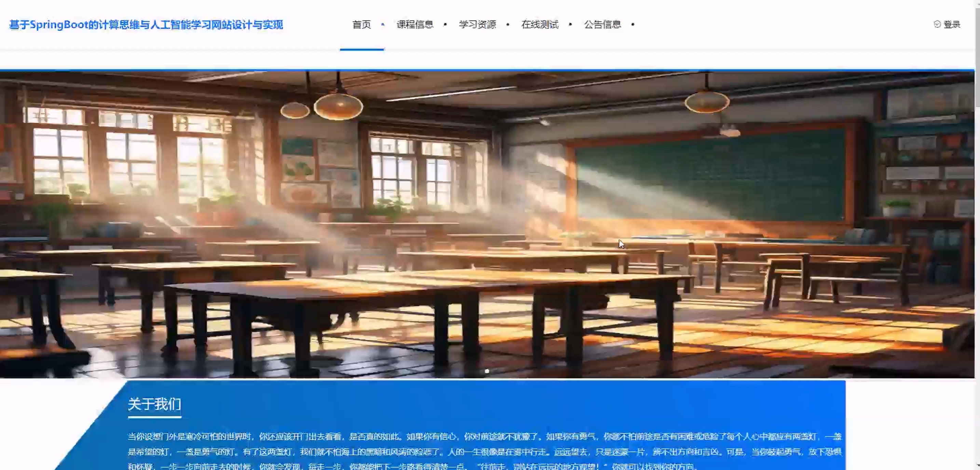
Task: Click the dot icon after 课程信息
Action: (445, 24)
